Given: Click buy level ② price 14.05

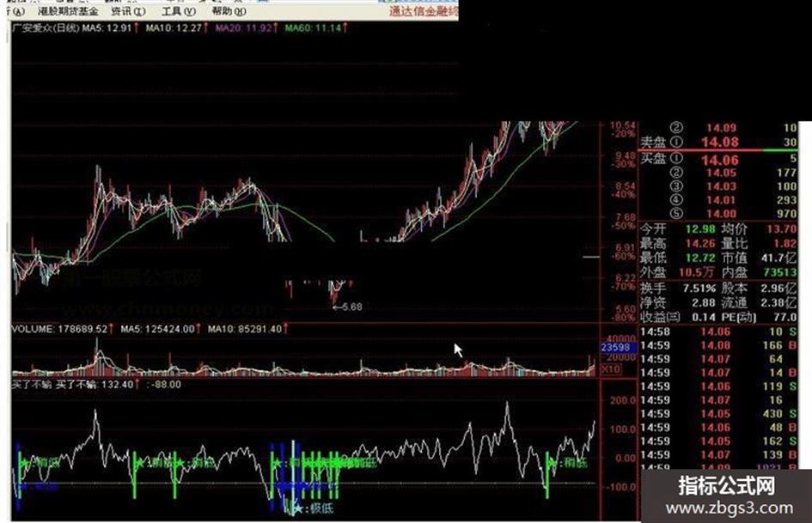Looking at the screenshot, I should click(x=721, y=173).
